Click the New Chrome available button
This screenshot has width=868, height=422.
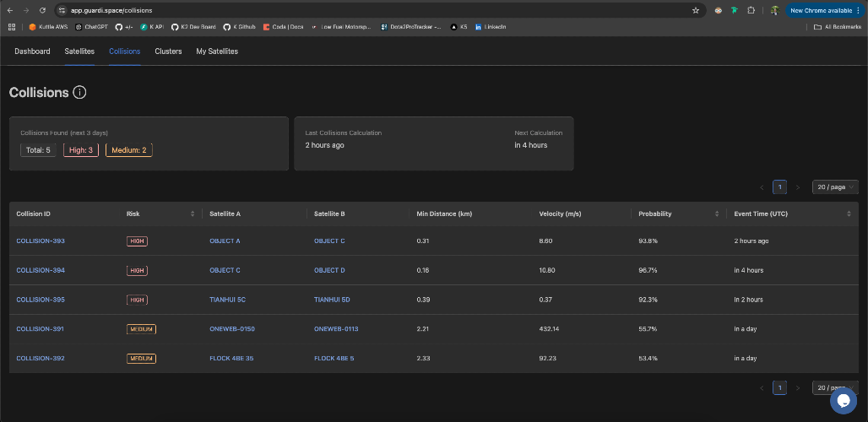pyautogui.click(x=824, y=10)
